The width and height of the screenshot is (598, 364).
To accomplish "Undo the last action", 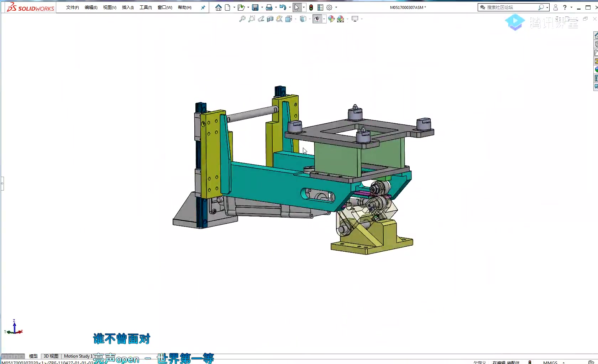I will coord(283,7).
